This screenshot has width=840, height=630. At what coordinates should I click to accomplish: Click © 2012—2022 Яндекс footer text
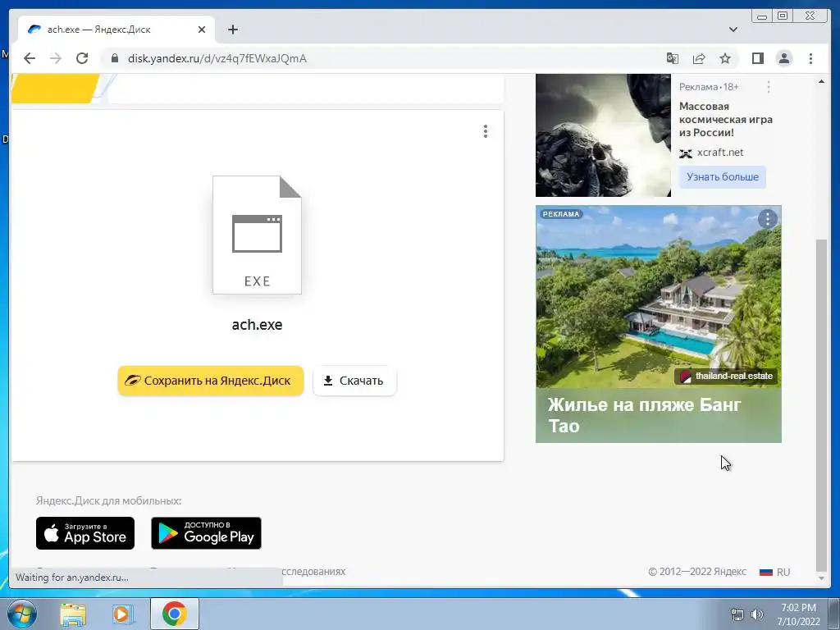point(697,572)
